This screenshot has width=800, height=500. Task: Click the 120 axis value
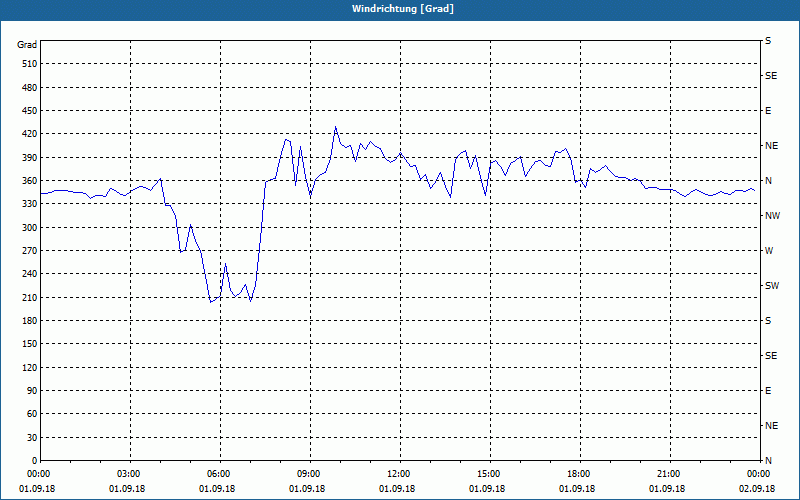pyautogui.click(x=30, y=368)
